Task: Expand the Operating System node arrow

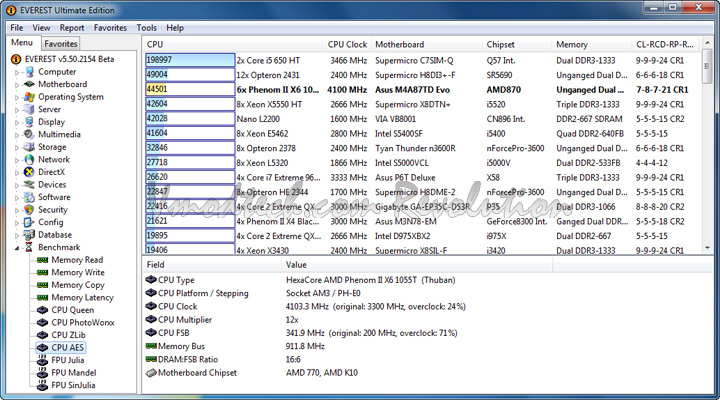Action: click(17, 97)
